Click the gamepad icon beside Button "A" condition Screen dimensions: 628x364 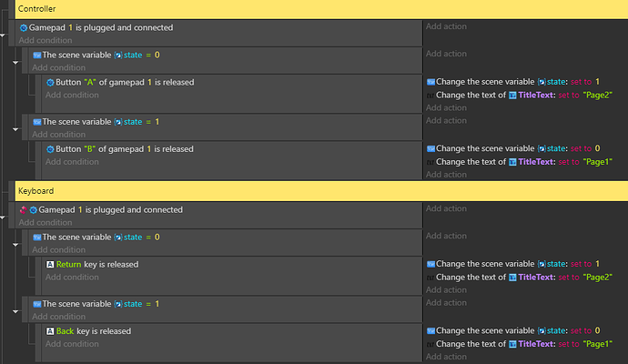coord(50,83)
